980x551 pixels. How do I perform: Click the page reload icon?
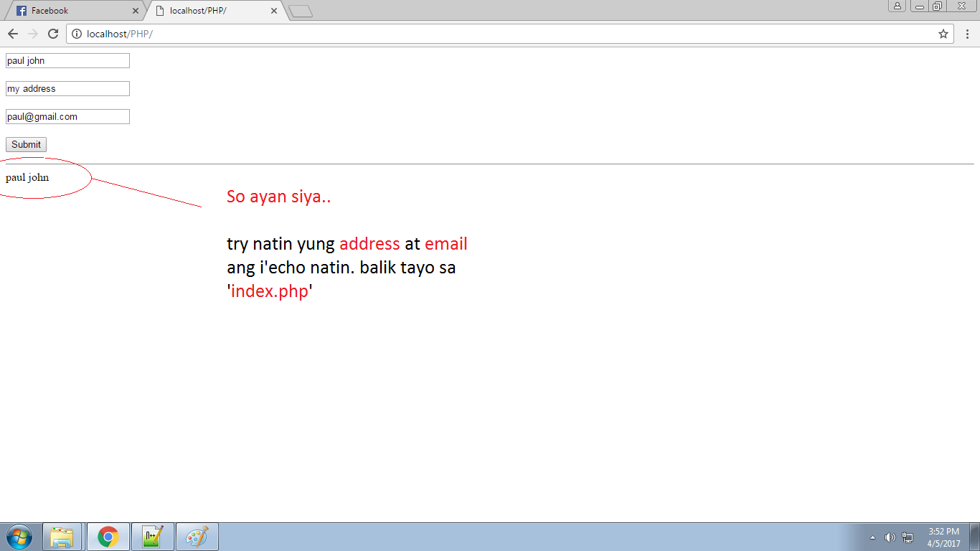point(52,33)
